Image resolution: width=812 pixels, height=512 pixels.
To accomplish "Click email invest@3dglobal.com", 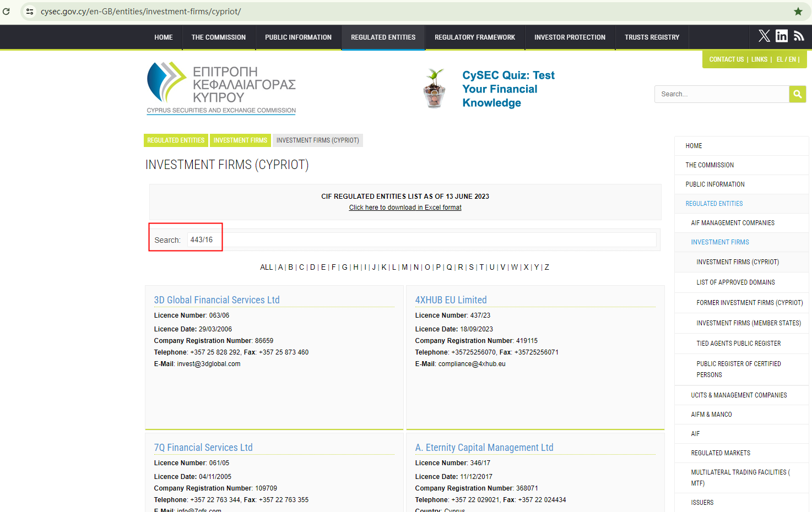I will click(x=209, y=364).
